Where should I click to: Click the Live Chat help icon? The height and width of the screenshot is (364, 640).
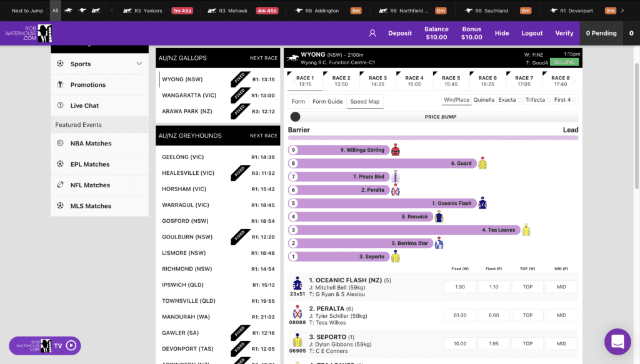point(61,106)
